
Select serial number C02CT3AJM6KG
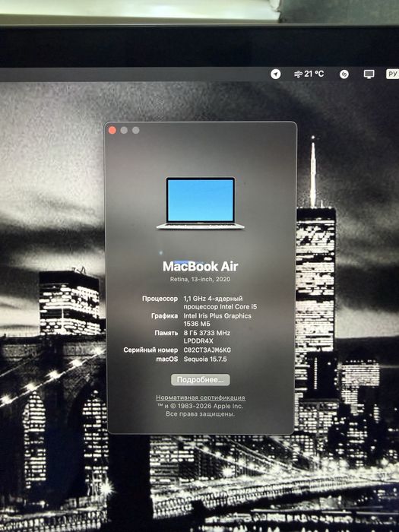(x=207, y=350)
